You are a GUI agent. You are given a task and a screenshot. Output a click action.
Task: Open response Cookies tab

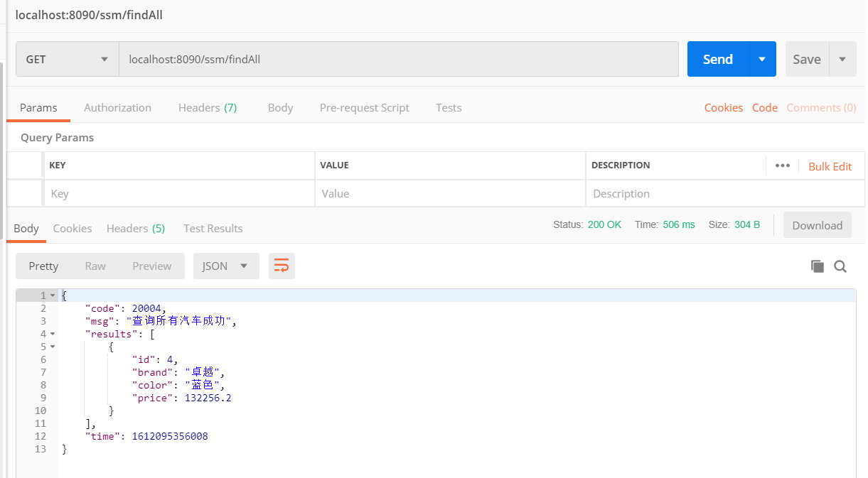click(x=73, y=228)
